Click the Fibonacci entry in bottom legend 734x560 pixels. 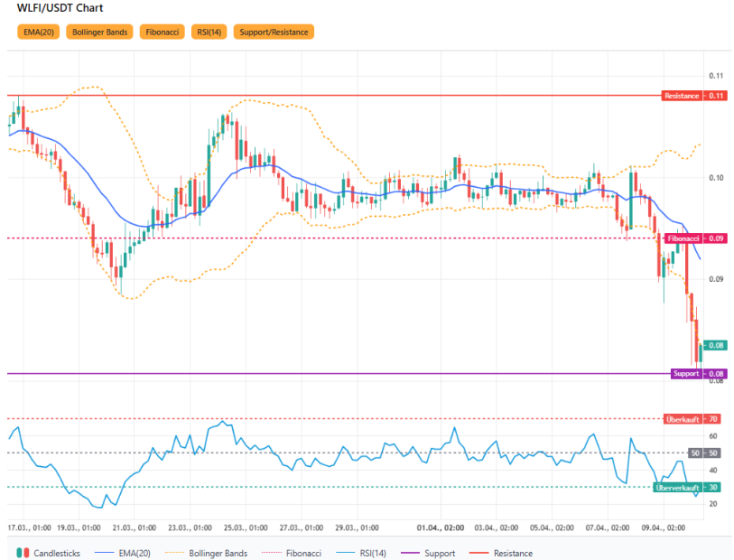tap(302, 553)
